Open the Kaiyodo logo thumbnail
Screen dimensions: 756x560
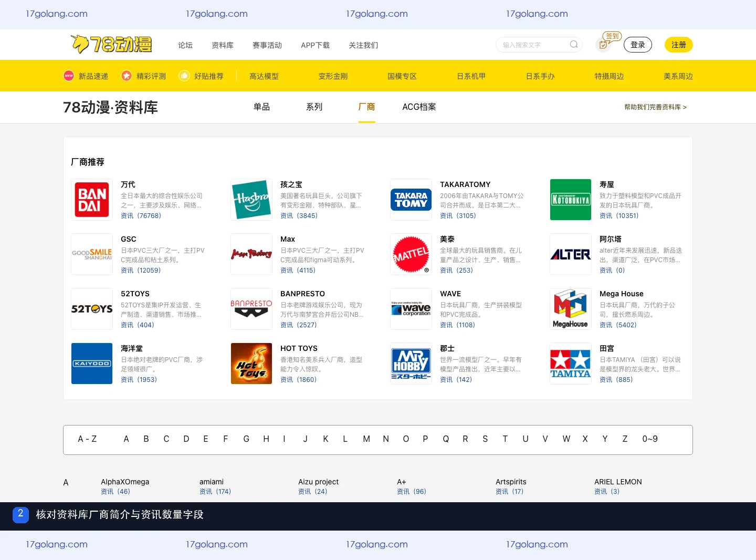(92, 364)
